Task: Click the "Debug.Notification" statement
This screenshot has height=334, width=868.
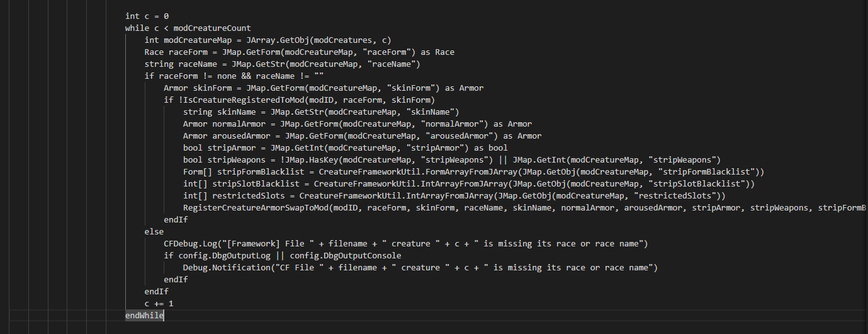Action: [x=420, y=267]
